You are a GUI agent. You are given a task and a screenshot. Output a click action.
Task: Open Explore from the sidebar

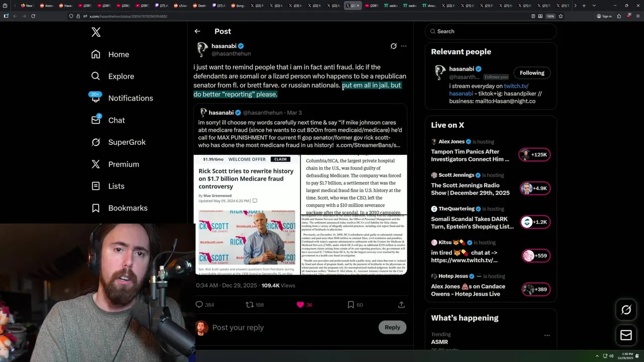pyautogui.click(x=113, y=76)
